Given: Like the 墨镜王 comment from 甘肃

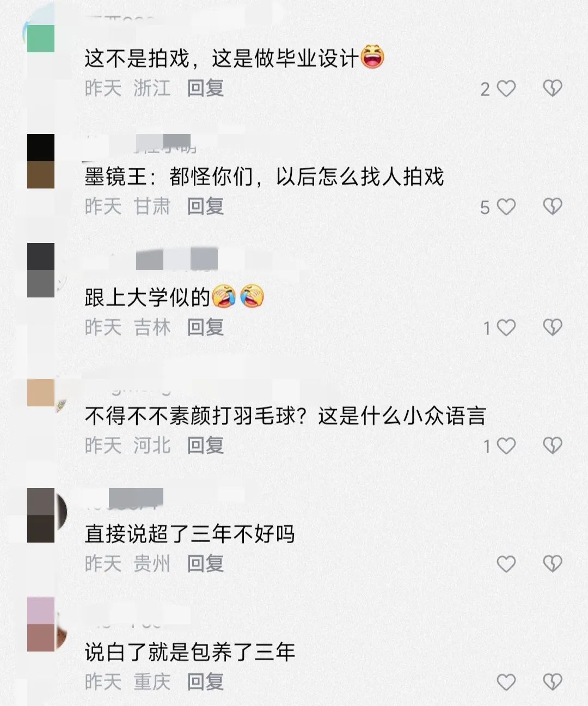Looking at the screenshot, I should point(506,206).
